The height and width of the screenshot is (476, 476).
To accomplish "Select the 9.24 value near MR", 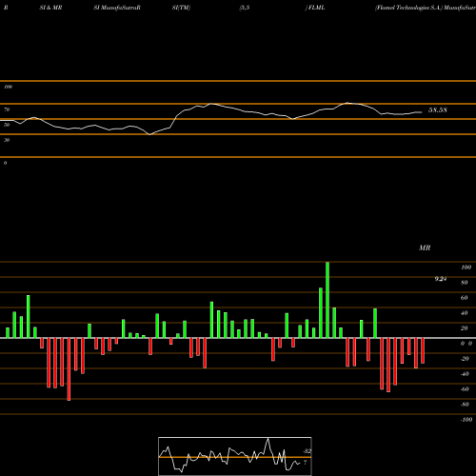I will 441,279.
